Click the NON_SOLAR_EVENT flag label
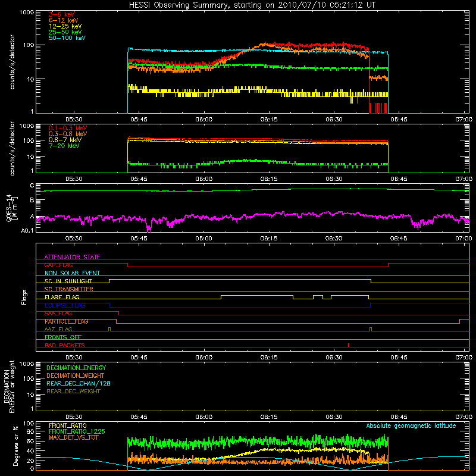This screenshot has height=476, width=476. tap(72, 273)
